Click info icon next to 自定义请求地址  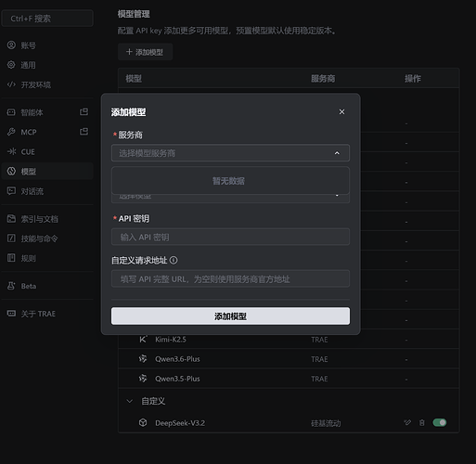[174, 260]
